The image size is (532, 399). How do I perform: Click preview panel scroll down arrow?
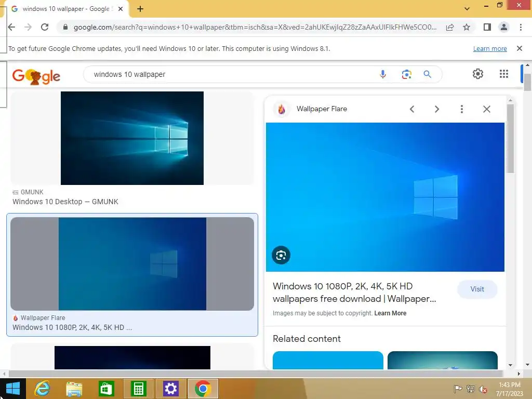[510, 365]
